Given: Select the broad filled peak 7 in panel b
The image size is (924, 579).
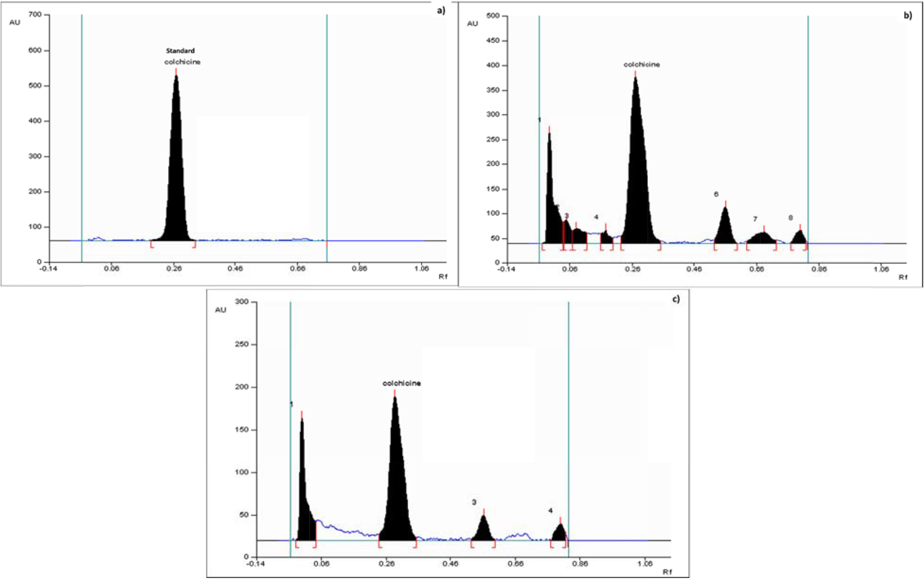Looking at the screenshot, I should 762,238.
